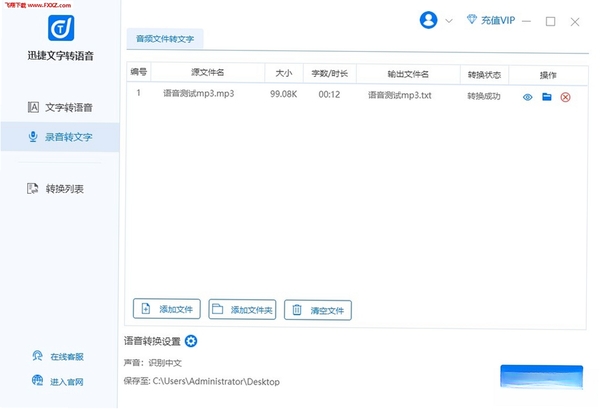The height and width of the screenshot is (410, 600).
Task: Click the 添加文件夹 button
Action: tap(242, 309)
